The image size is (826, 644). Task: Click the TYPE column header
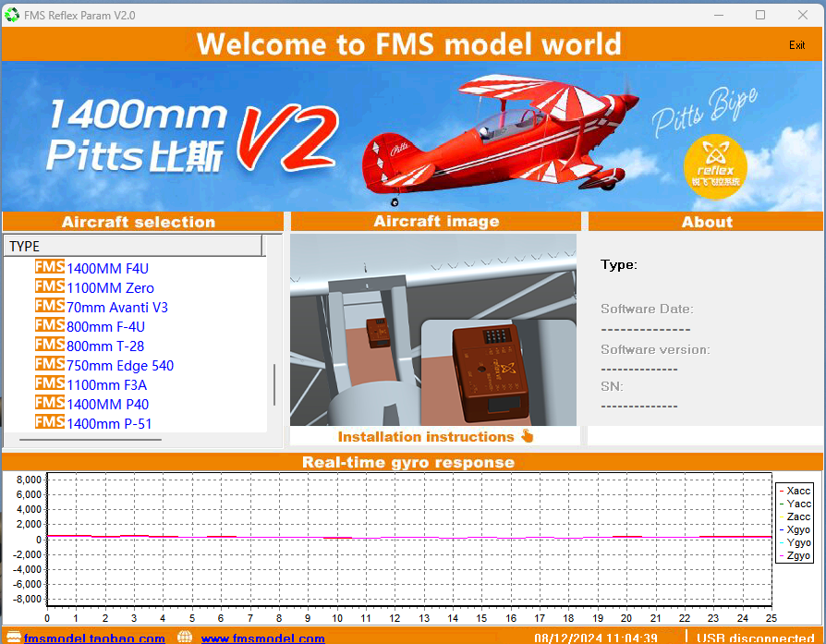(x=132, y=246)
